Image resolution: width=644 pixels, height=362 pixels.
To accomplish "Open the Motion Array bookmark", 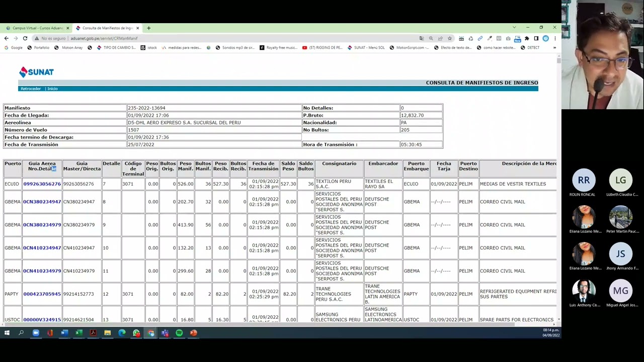I will coord(68,48).
